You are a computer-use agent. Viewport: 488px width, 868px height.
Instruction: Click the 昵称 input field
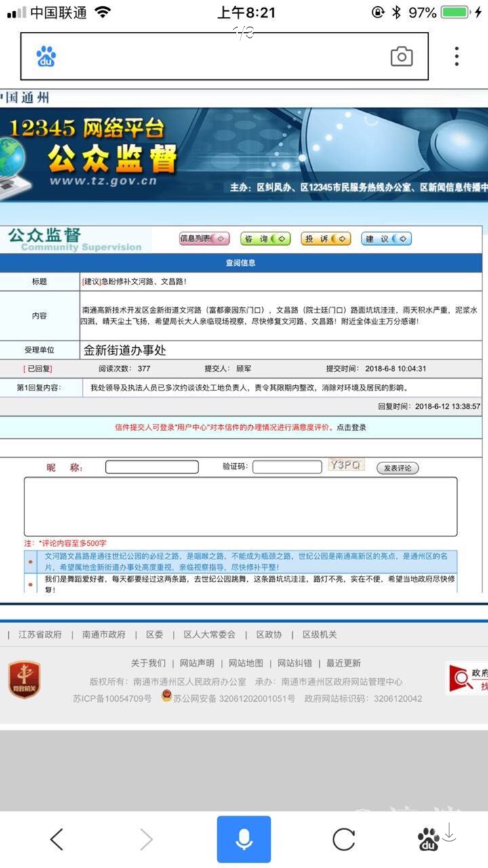[x=152, y=467]
